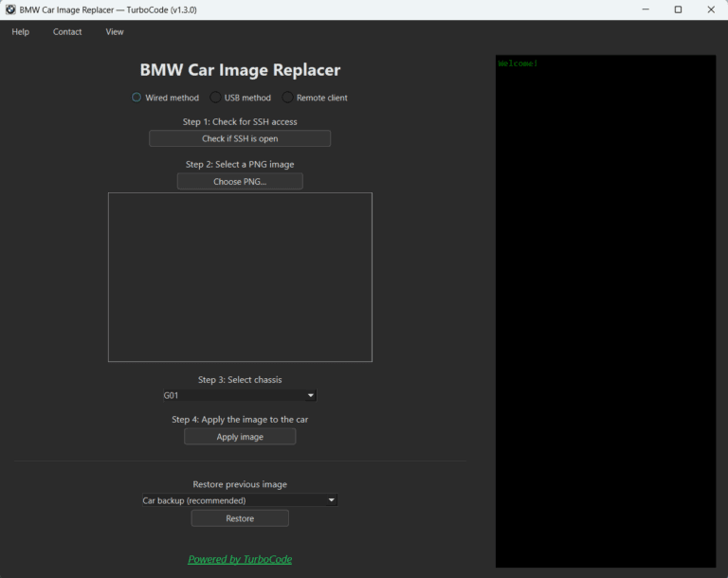This screenshot has width=728, height=578.
Task: Open the Help menu
Action: [x=20, y=32]
